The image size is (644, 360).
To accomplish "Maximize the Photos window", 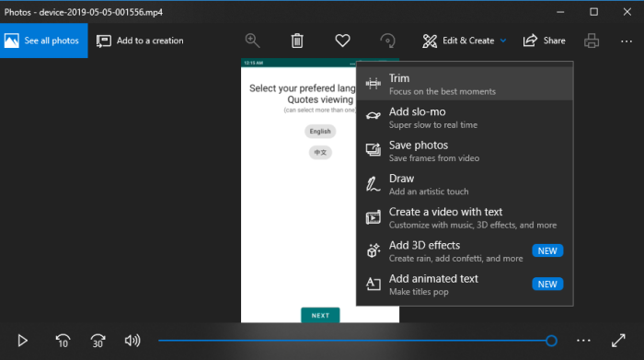I will (x=594, y=12).
